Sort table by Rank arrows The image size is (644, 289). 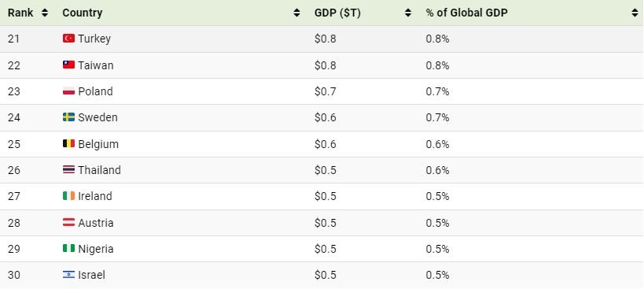(x=45, y=13)
